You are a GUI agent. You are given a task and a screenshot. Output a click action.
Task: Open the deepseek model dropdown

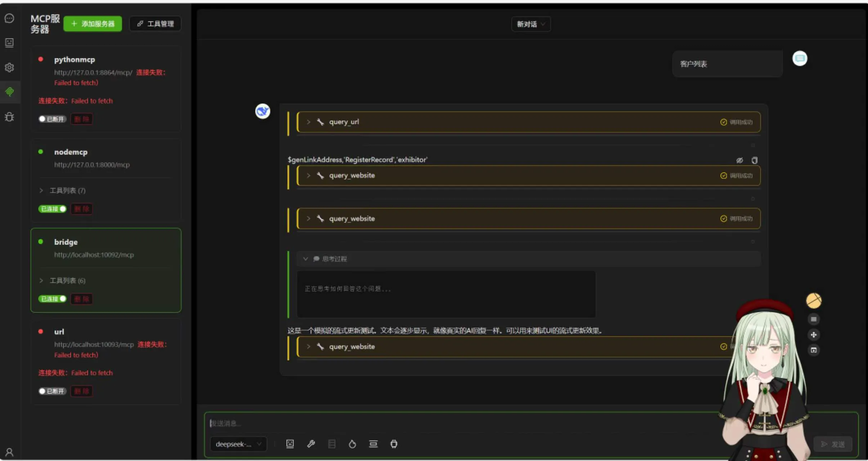238,444
